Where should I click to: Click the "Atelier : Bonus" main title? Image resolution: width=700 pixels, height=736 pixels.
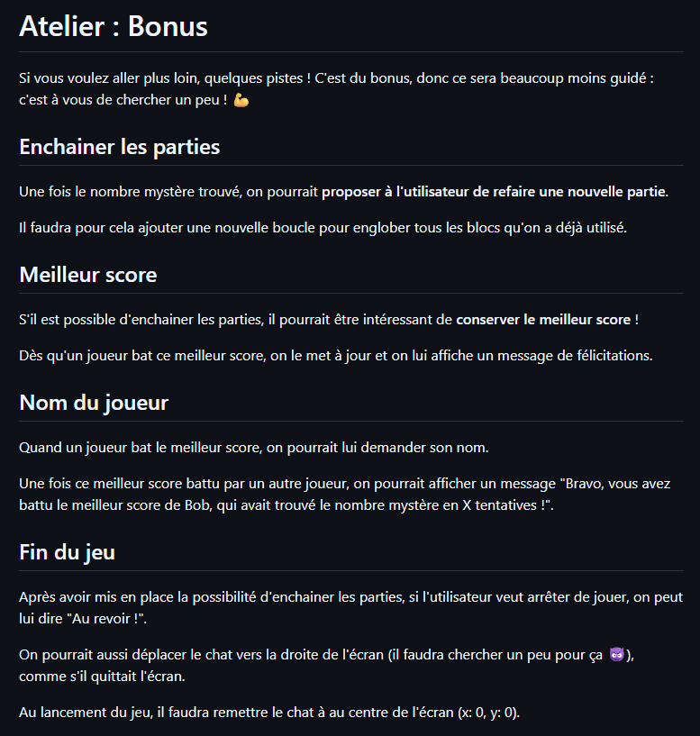coord(114,26)
